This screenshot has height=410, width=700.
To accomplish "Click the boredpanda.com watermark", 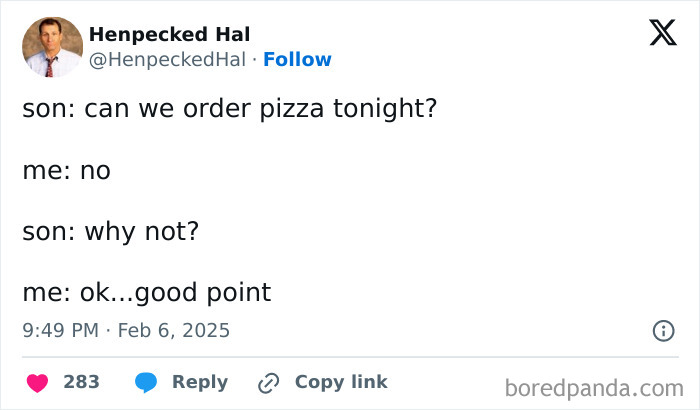I will [594, 386].
